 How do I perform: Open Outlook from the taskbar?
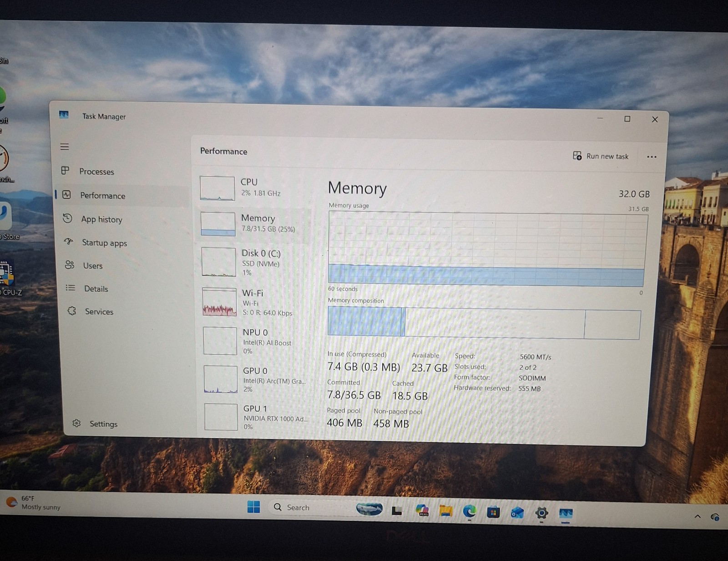[x=517, y=513]
